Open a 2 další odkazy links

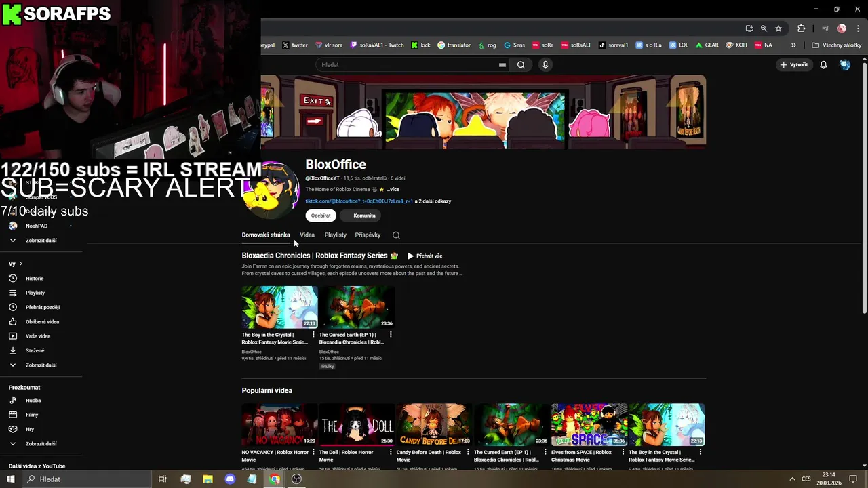point(433,201)
